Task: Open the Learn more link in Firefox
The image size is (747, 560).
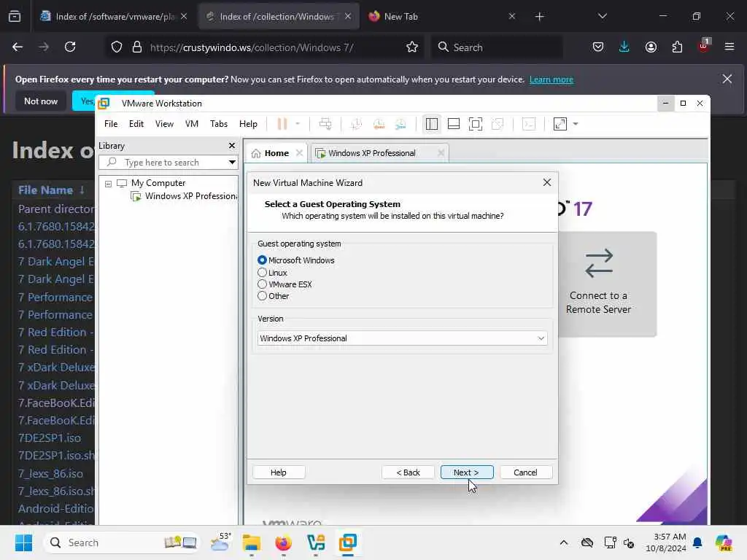Action: (551, 79)
